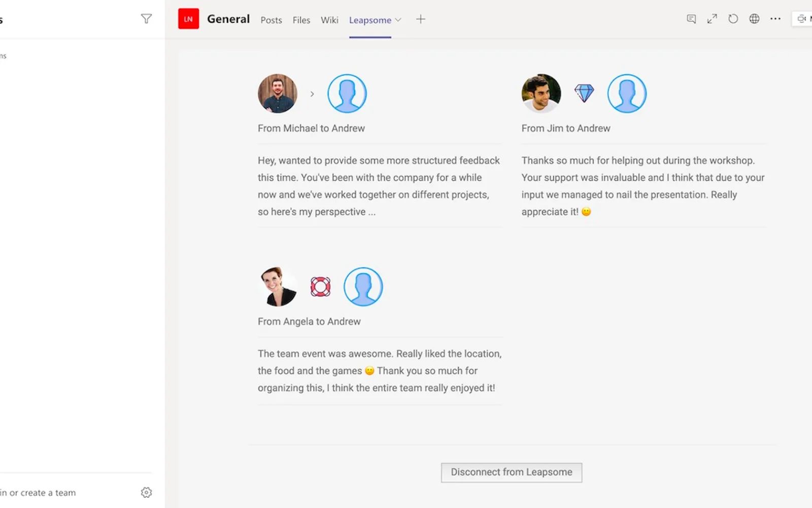Click Michael's profile photo
Viewport: 812px width, 508px height.
click(278, 93)
